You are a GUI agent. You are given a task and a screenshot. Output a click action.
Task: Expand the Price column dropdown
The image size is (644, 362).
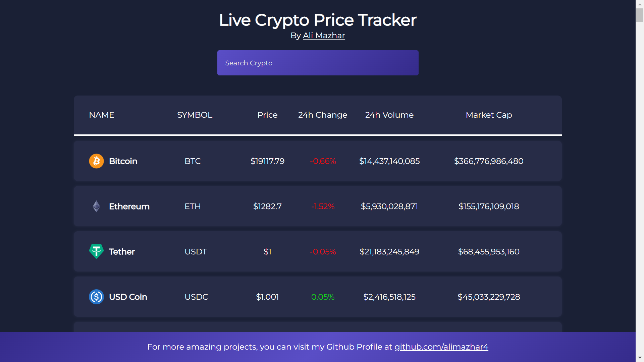(x=267, y=115)
